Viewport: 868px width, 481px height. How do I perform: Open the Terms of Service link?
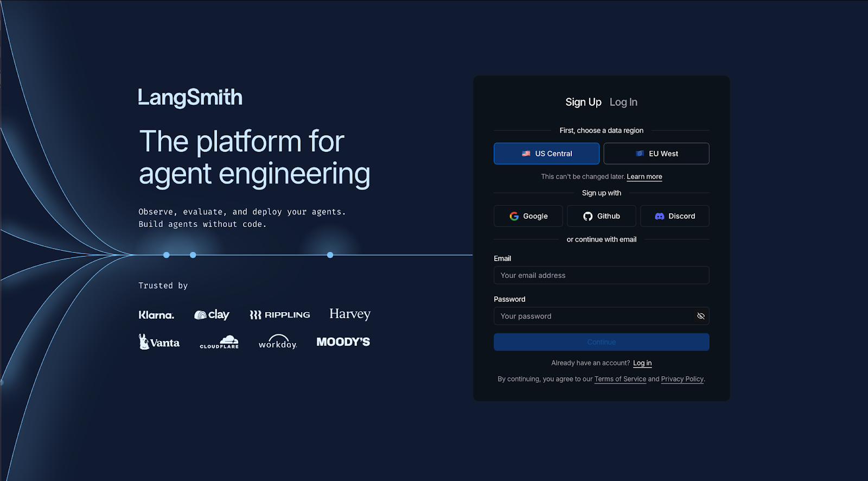[x=620, y=379]
